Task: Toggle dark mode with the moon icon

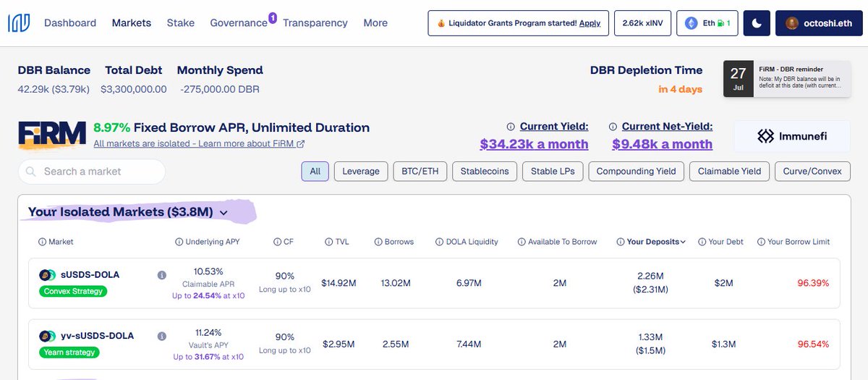Action: [756, 23]
